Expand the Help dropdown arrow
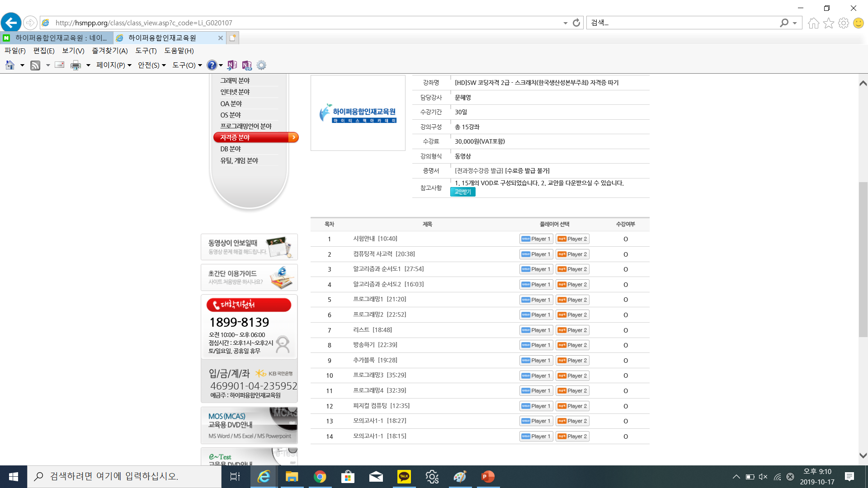The height and width of the screenshot is (488, 868). (x=221, y=66)
